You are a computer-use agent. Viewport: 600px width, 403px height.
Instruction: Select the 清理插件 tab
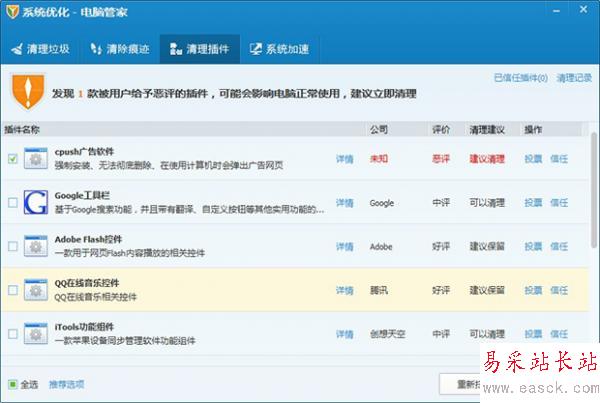tap(200, 49)
